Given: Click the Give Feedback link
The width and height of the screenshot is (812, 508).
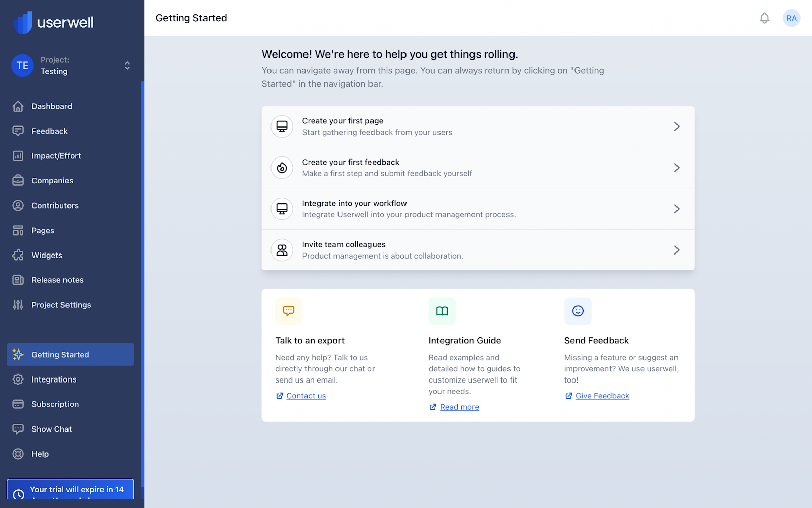Looking at the screenshot, I should click(602, 396).
